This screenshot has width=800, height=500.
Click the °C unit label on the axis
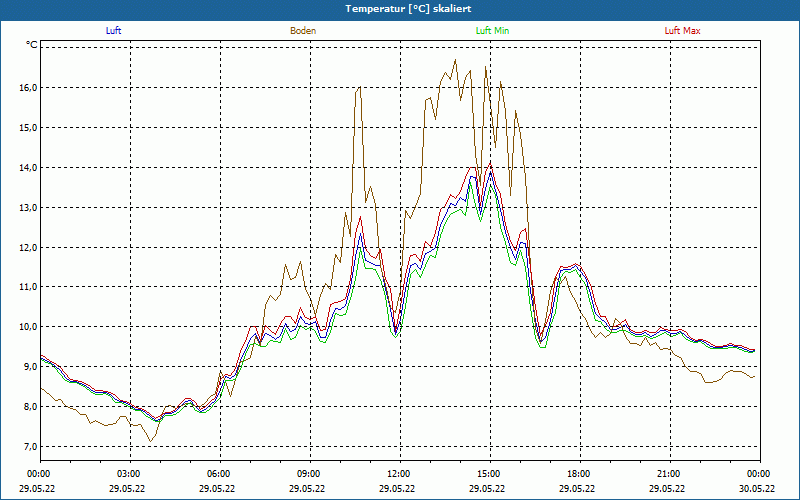32,45
